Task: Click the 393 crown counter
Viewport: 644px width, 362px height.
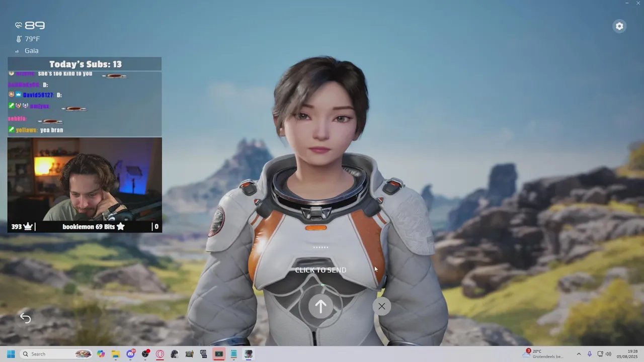Action: coord(22,227)
